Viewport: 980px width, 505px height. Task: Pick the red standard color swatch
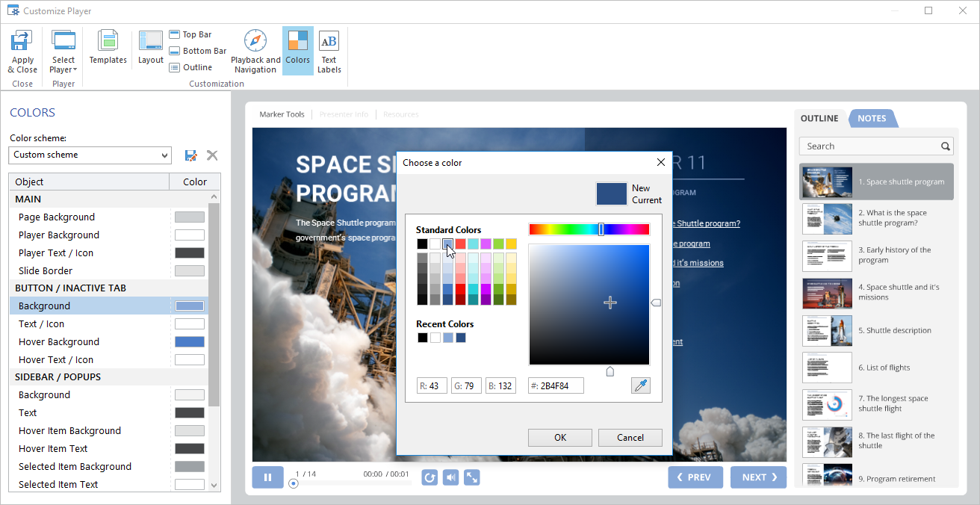click(460, 244)
